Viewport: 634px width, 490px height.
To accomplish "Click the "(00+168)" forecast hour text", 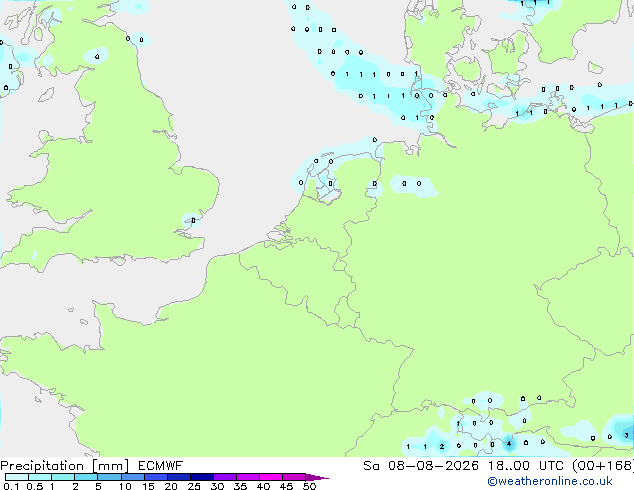I will point(602,466).
